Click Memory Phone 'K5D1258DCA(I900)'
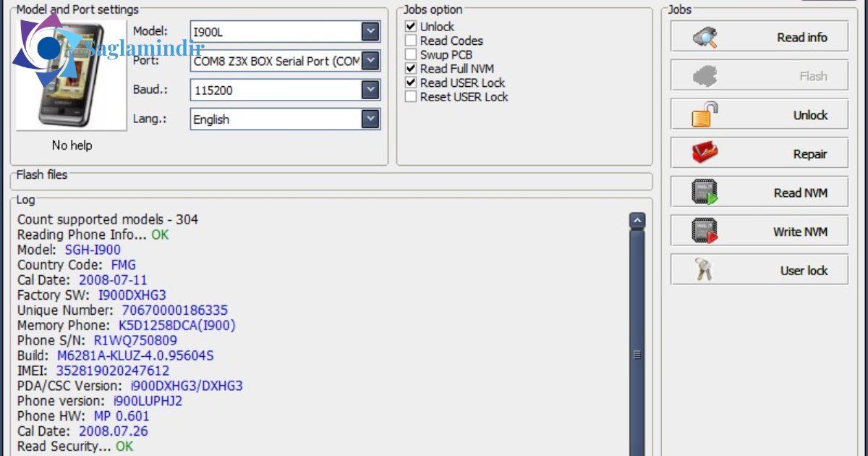 coord(176,325)
